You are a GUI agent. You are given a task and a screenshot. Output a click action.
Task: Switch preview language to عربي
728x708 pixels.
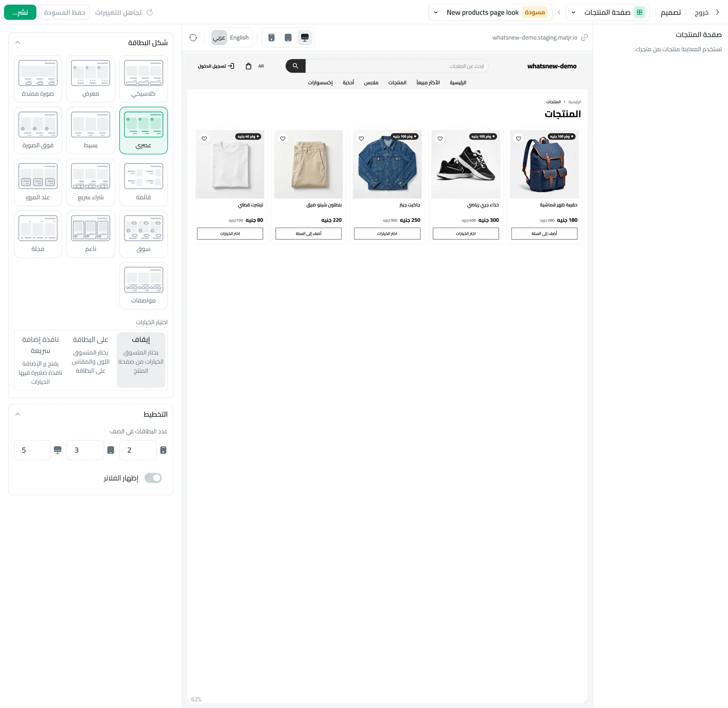219,38
